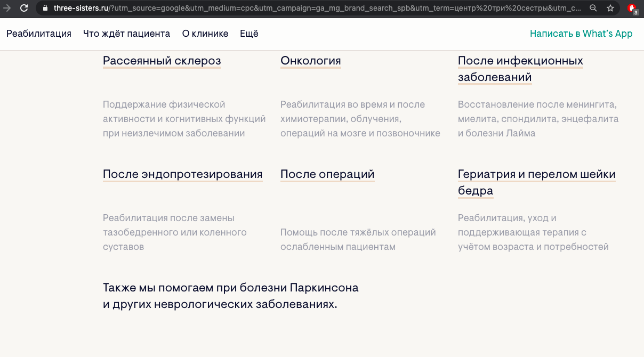Click the Parkinson's disease help paragraph
Viewport: 644px width, 357px height.
(x=230, y=296)
